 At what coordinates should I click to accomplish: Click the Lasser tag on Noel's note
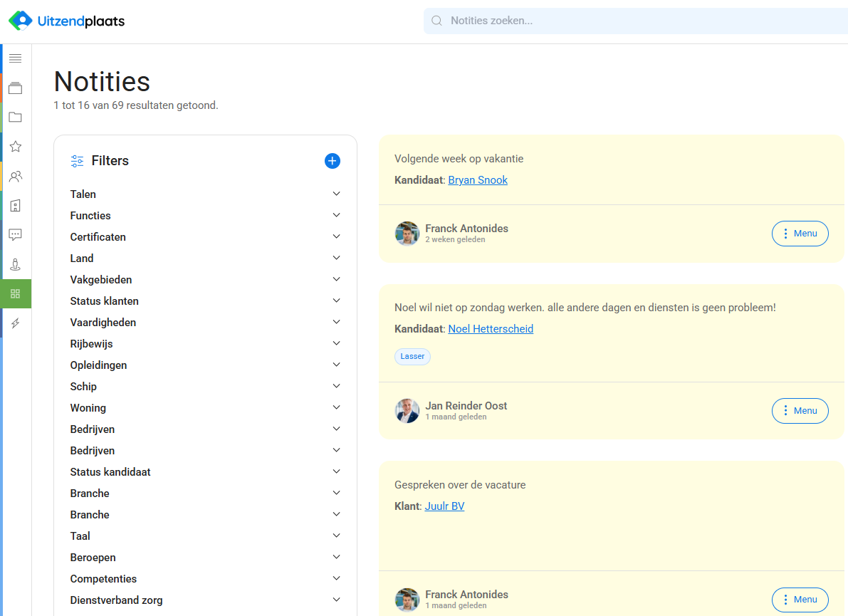click(x=412, y=356)
